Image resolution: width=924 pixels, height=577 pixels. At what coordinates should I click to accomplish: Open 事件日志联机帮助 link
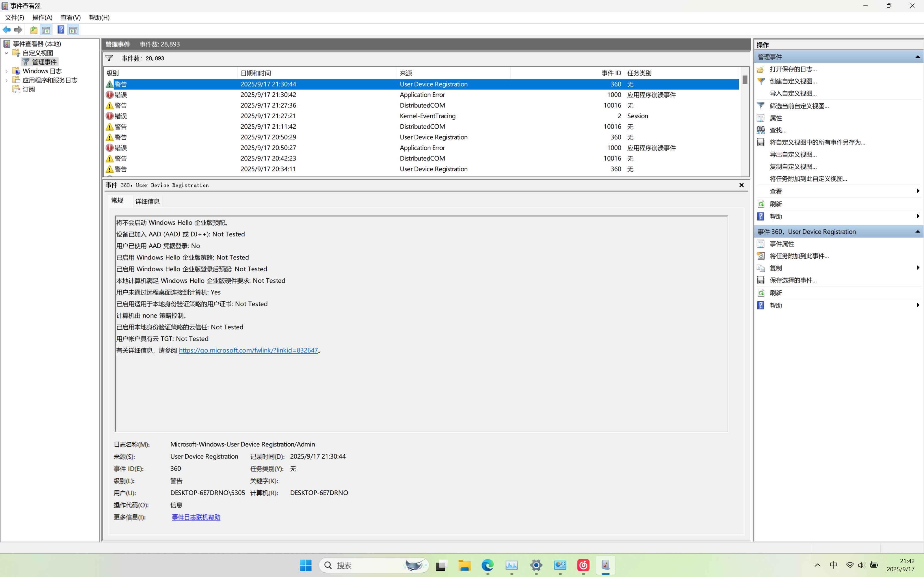[x=196, y=517]
